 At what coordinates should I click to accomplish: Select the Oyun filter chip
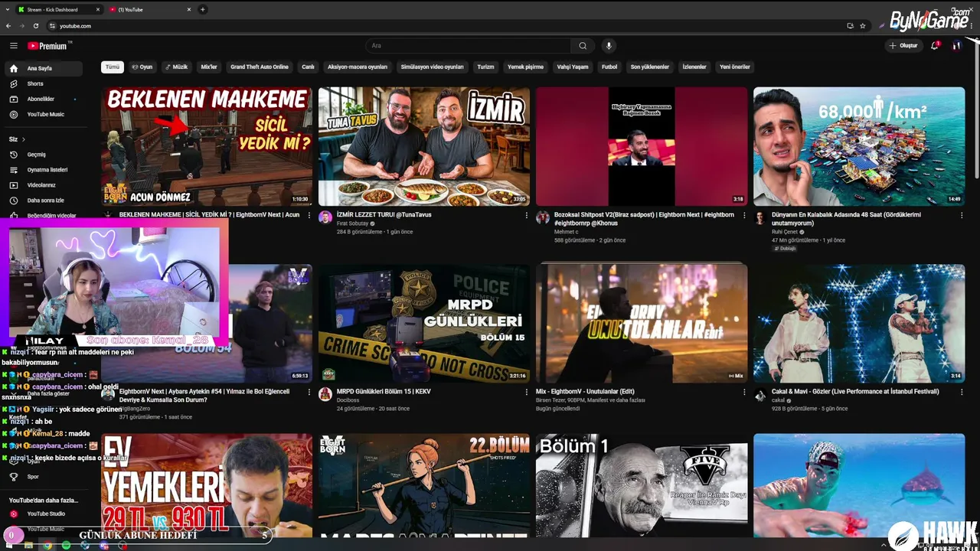[142, 67]
